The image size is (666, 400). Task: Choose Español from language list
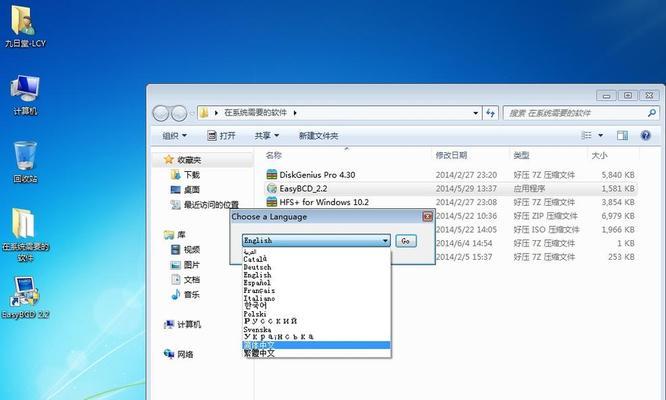(x=316, y=282)
